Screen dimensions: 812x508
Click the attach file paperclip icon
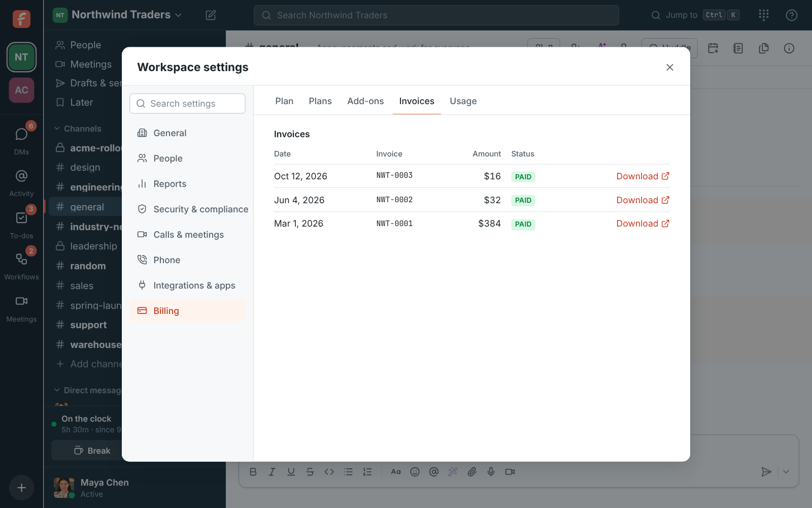tap(472, 472)
